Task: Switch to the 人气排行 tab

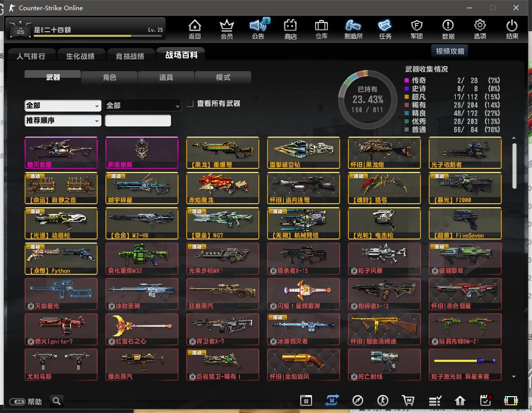Action: pos(31,56)
